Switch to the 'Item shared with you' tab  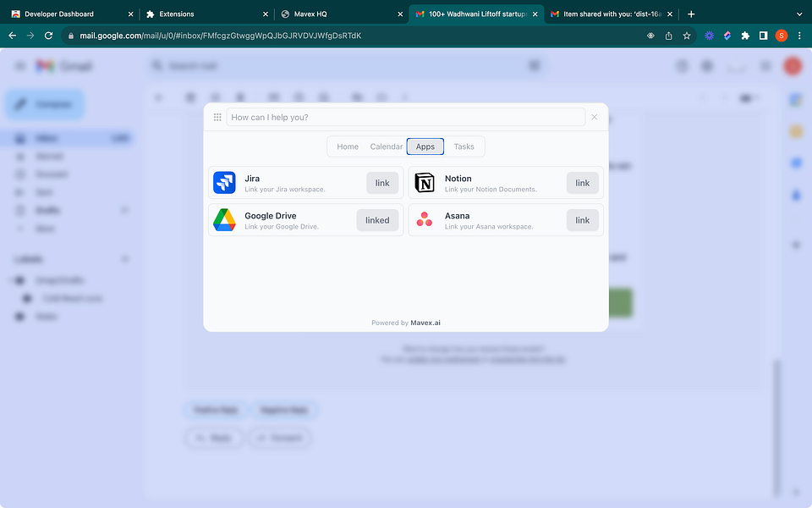(611, 14)
